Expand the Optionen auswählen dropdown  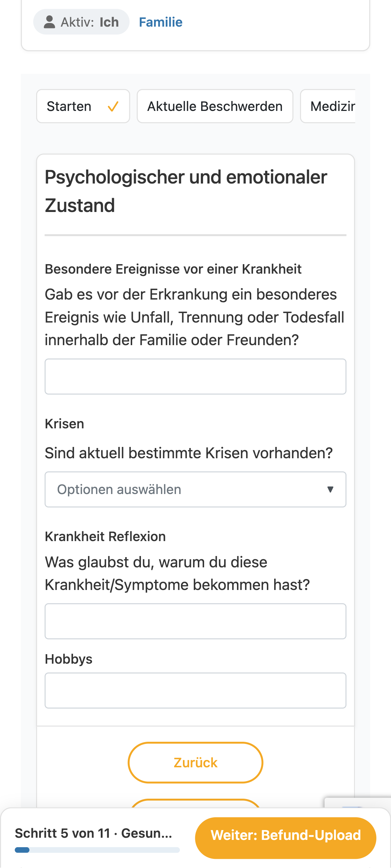click(195, 489)
